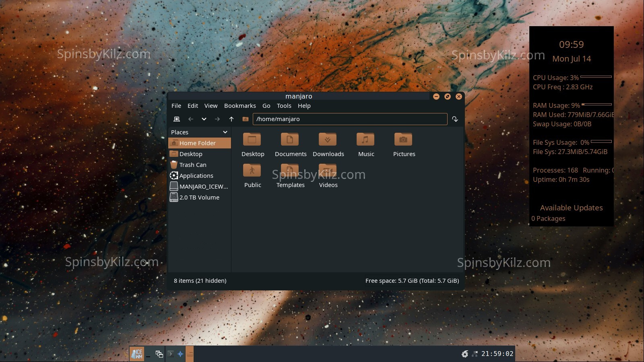Viewport: 644px width, 362px height.
Task: Select the Desktop folder icon in the file view
Action: click(252, 140)
